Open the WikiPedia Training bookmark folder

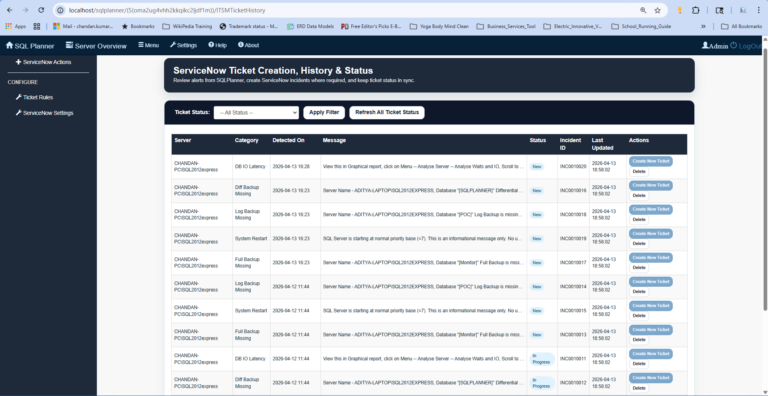[x=187, y=26]
